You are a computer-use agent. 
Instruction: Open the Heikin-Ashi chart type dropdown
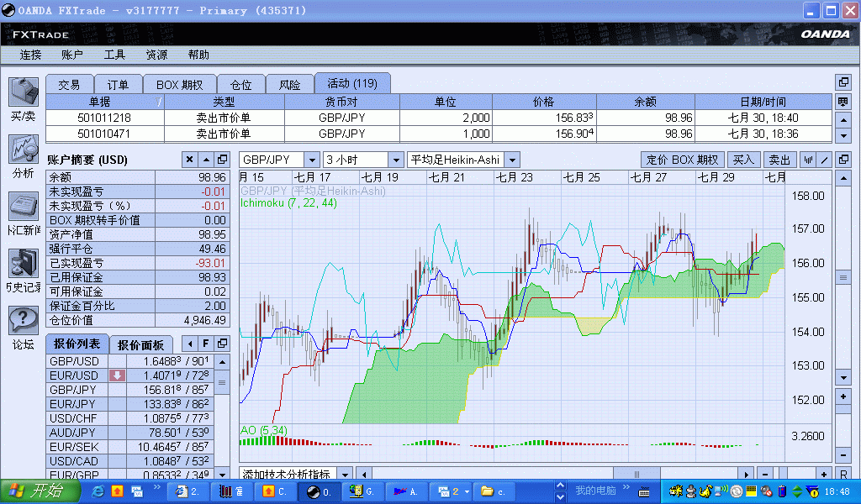click(x=511, y=160)
